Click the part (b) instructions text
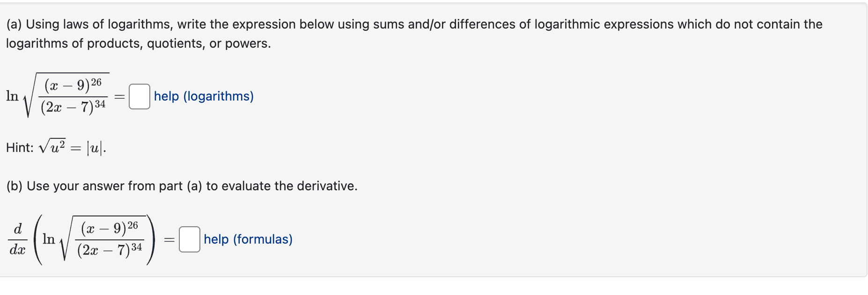 [182, 186]
